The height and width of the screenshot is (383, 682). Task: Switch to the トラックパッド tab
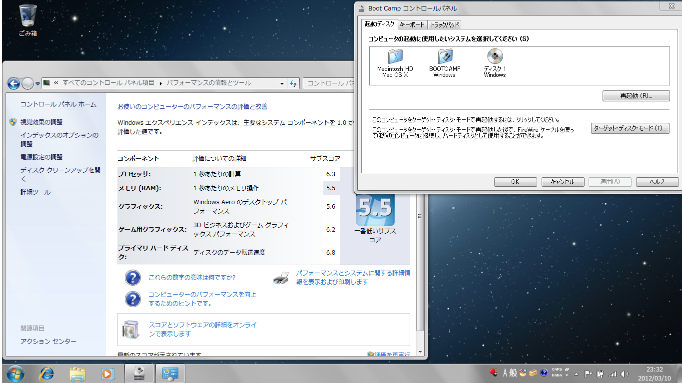point(445,25)
